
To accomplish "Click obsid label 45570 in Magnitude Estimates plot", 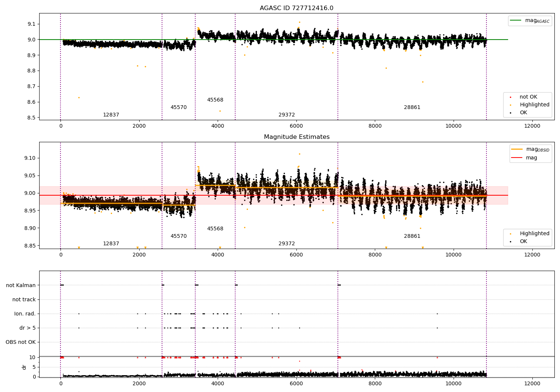I will tap(178, 236).
